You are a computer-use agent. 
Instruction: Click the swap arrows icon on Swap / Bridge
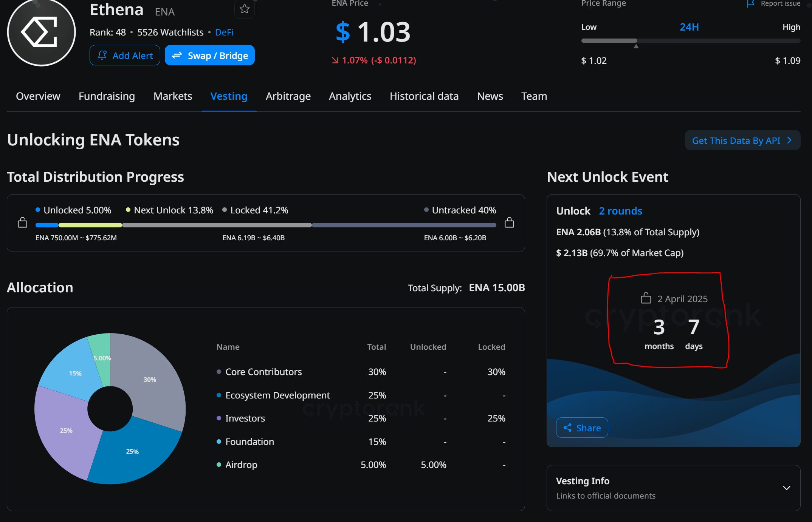point(177,56)
